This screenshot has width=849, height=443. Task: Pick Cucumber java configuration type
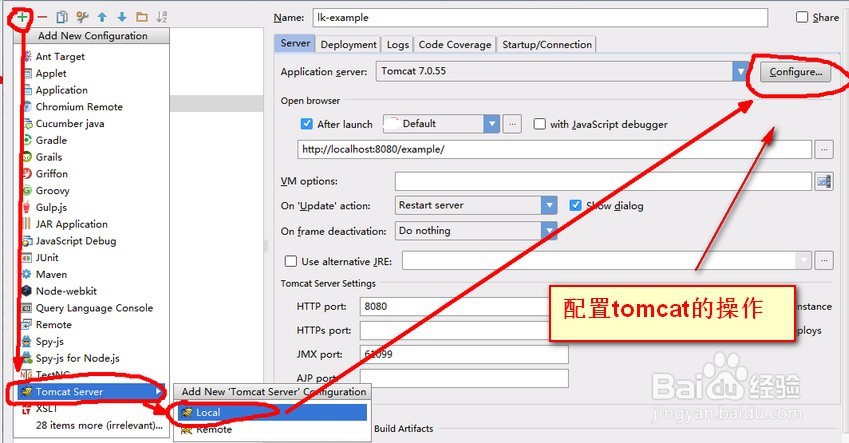(70, 123)
